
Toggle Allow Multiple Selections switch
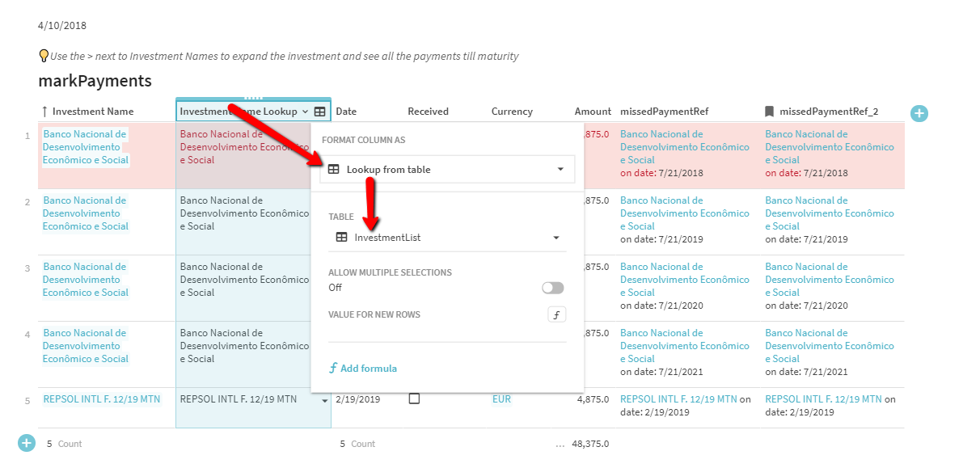tap(553, 288)
